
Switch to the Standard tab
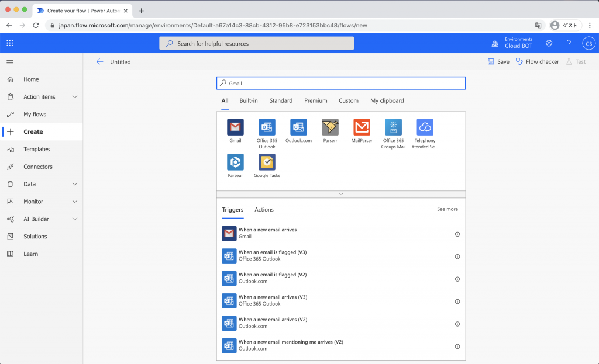tap(281, 100)
